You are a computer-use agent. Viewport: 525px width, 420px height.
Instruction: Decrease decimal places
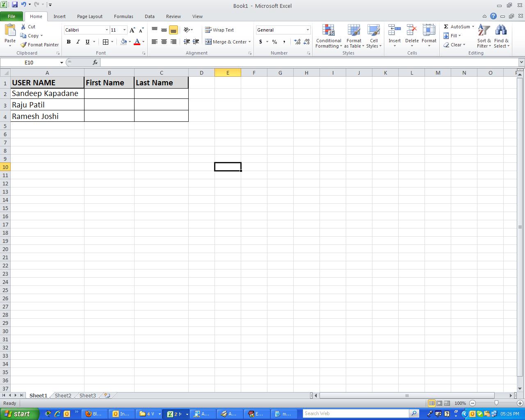click(x=306, y=42)
